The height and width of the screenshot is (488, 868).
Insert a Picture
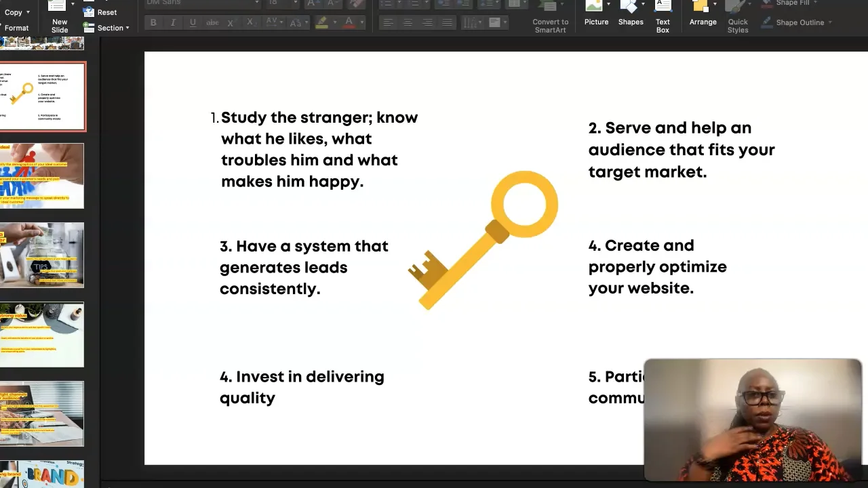tap(596, 15)
